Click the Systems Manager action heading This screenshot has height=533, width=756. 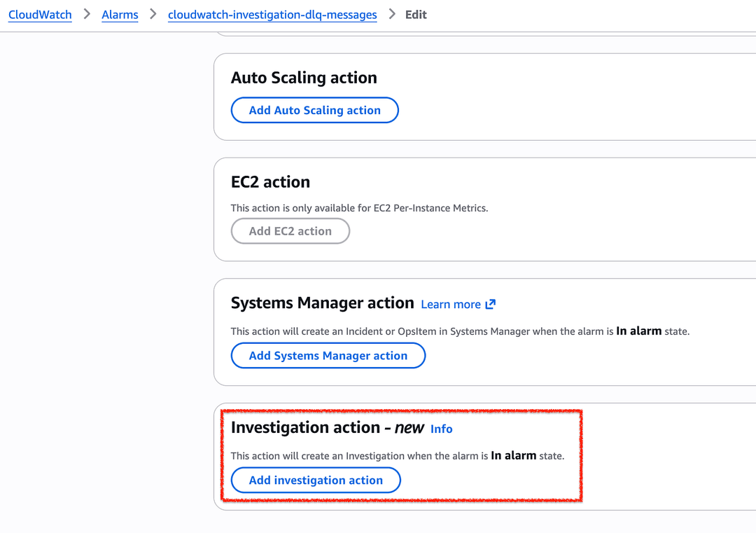pos(323,303)
